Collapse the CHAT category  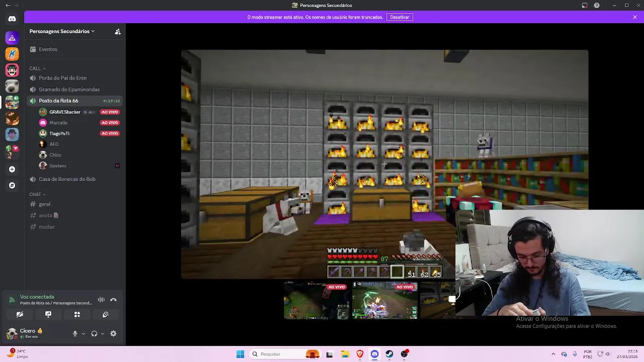click(37, 195)
